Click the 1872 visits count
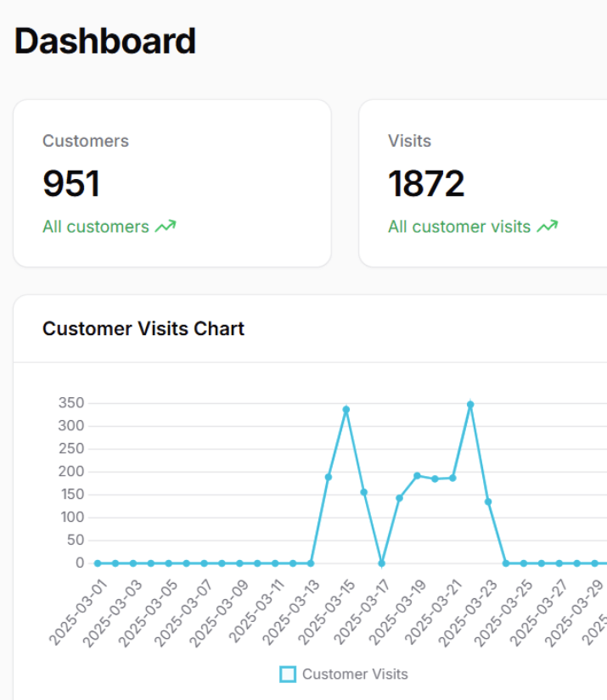607x700 pixels. click(x=426, y=183)
